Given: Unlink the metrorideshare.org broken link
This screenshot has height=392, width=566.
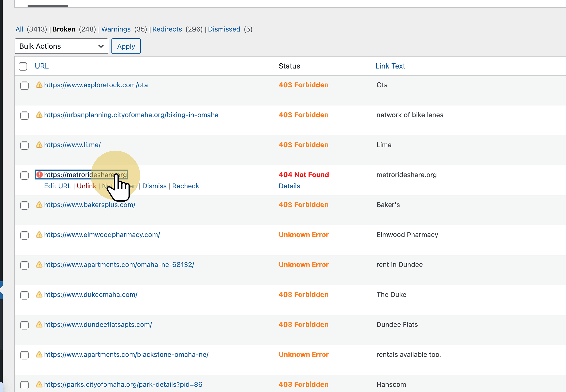Looking at the screenshot, I should [87, 186].
